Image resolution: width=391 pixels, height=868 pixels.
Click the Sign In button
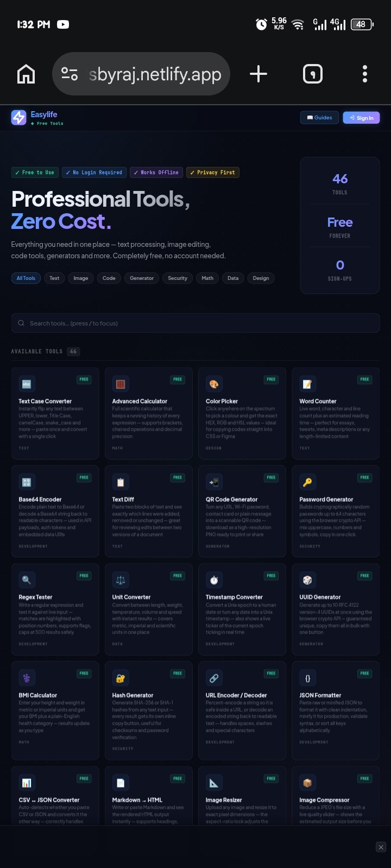[361, 118]
